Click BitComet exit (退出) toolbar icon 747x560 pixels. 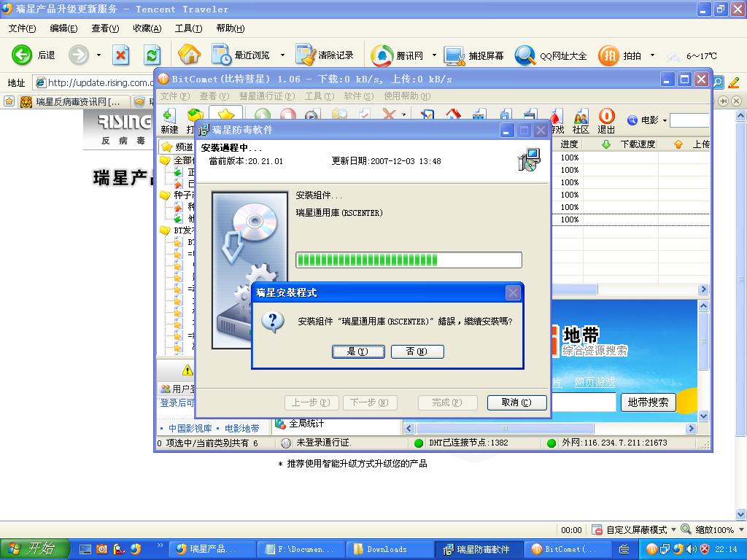tap(606, 122)
